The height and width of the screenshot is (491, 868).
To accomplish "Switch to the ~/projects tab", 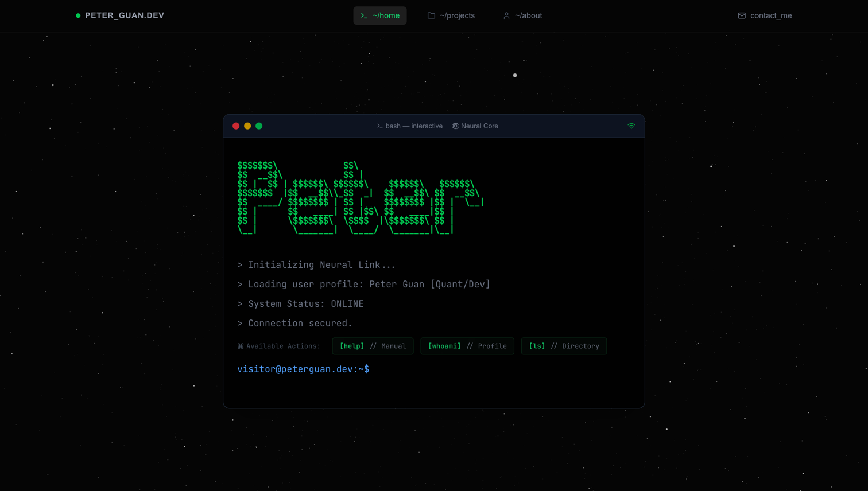I will tap(451, 15).
